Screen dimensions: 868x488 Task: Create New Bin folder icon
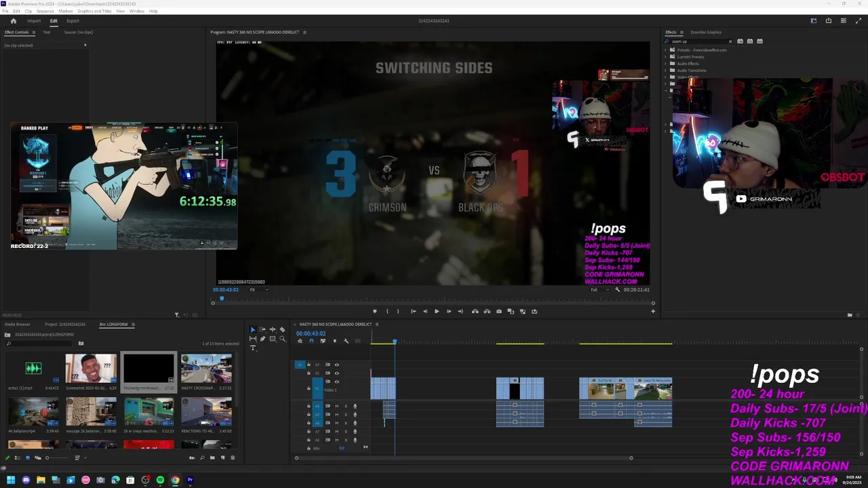212,457
